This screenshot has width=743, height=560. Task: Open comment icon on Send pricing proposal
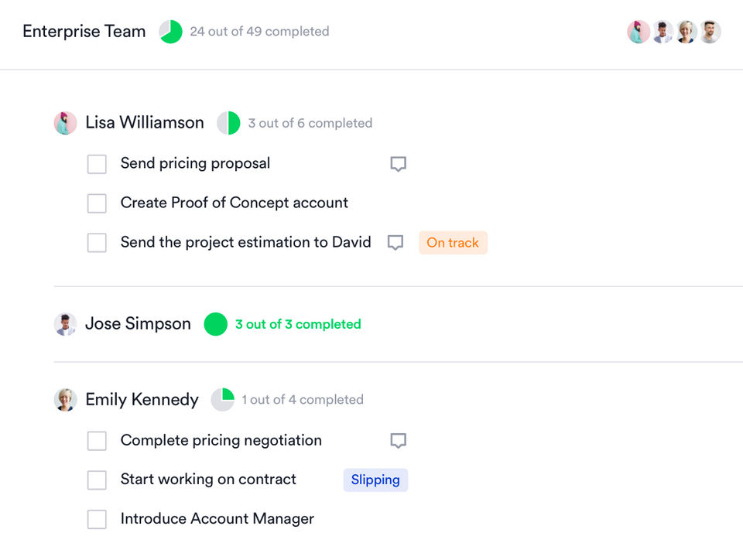coord(398,164)
